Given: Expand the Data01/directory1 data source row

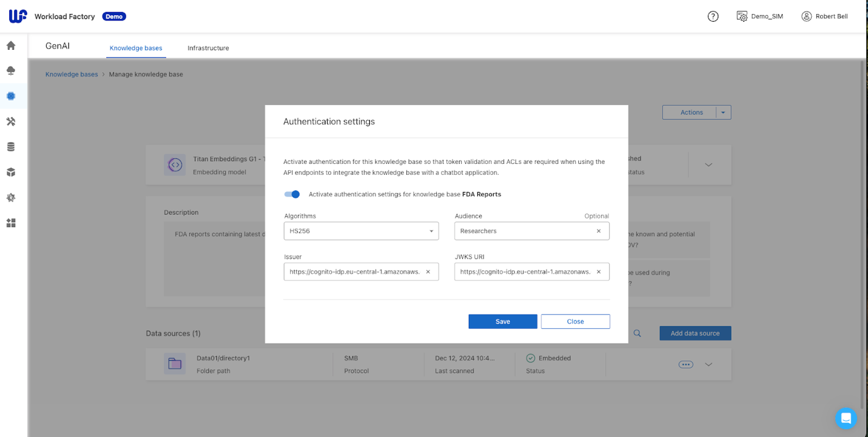Looking at the screenshot, I should pos(708,365).
